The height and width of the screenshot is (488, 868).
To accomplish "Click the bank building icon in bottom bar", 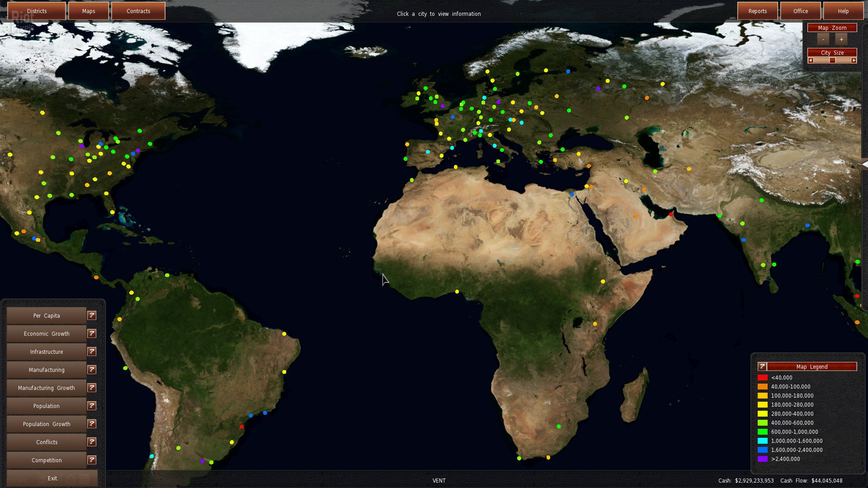I will point(70,478).
